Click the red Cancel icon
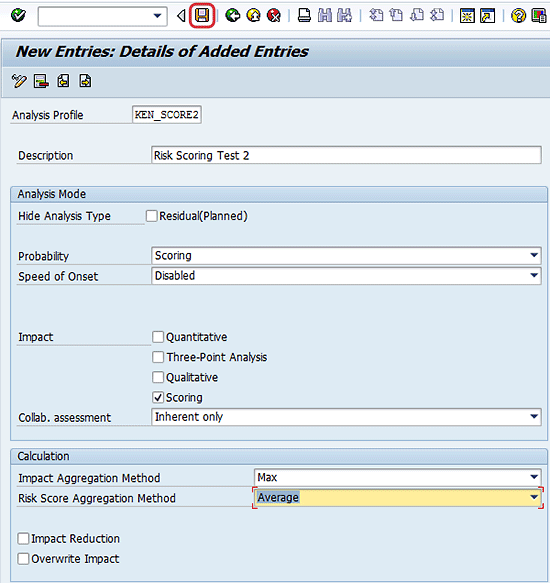The height and width of the screenshot is (583, 550). (274, 16)
